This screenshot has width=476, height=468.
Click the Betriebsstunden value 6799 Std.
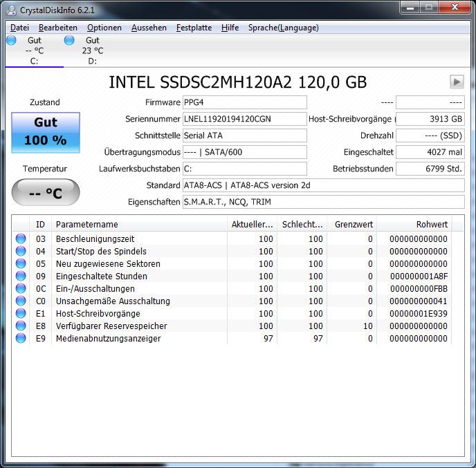430,169
